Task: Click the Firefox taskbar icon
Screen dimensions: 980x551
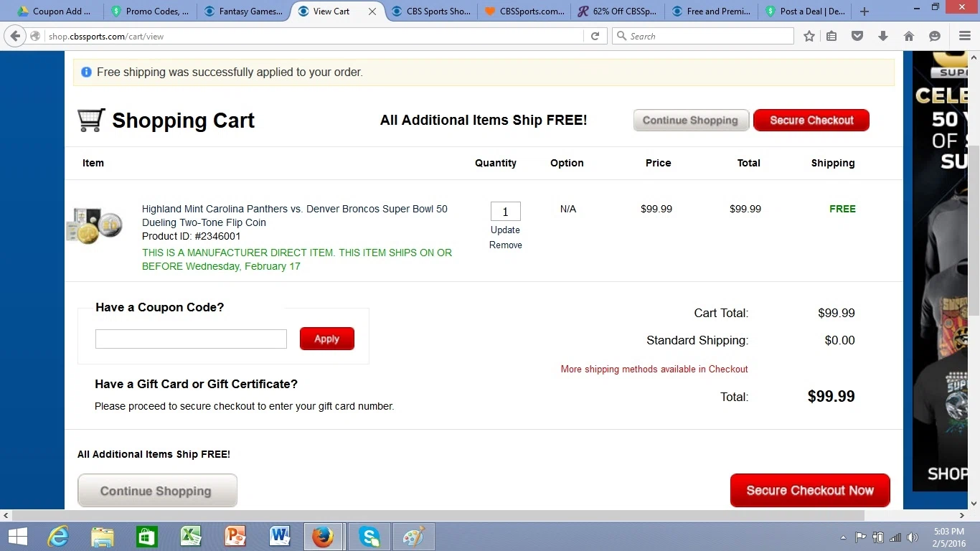Action: [324, 537]
